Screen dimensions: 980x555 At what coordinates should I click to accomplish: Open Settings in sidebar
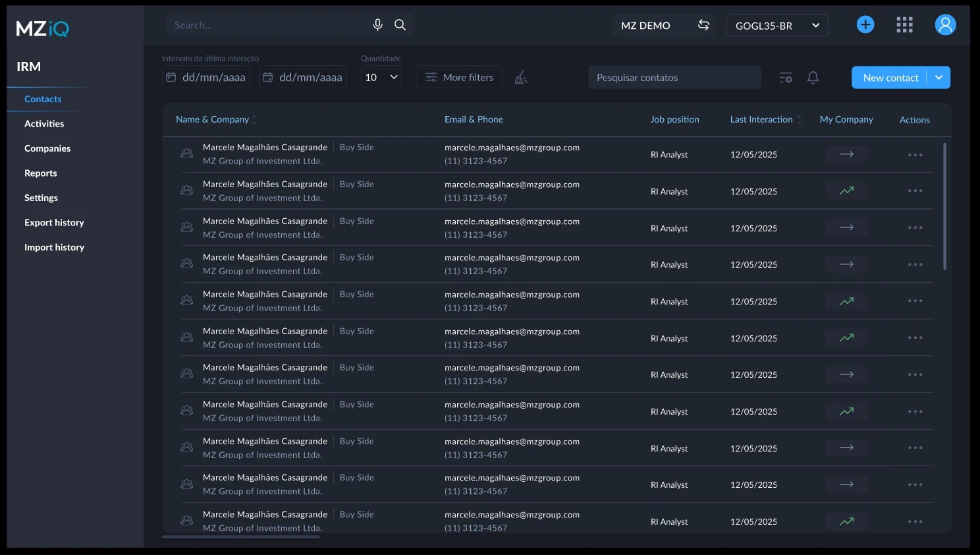(x=41, y=198)
